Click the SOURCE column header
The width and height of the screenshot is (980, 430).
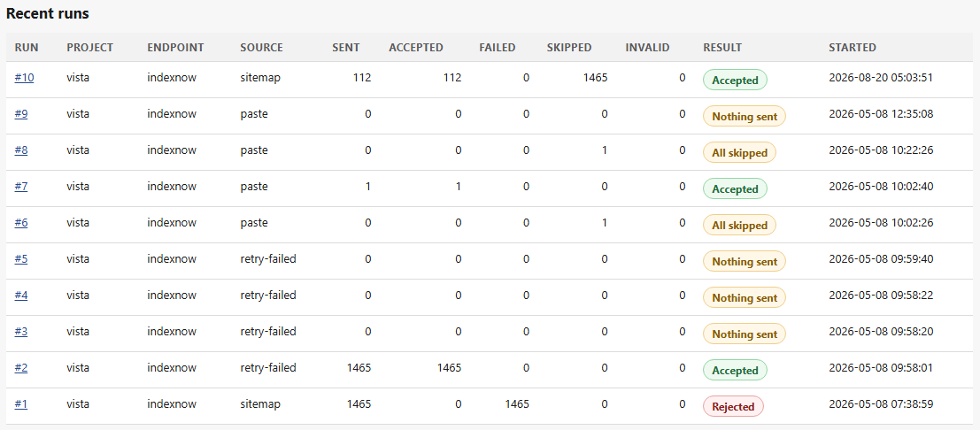[261, 48]
